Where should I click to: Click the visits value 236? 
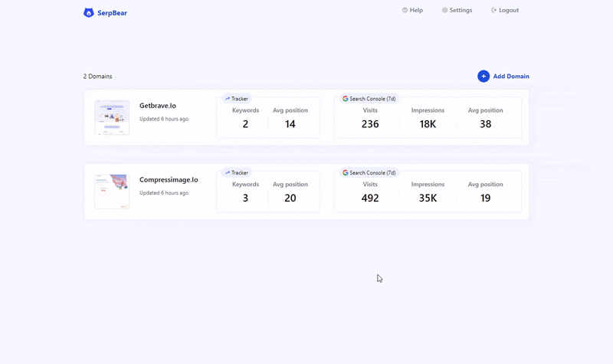[x=370, y=124]
